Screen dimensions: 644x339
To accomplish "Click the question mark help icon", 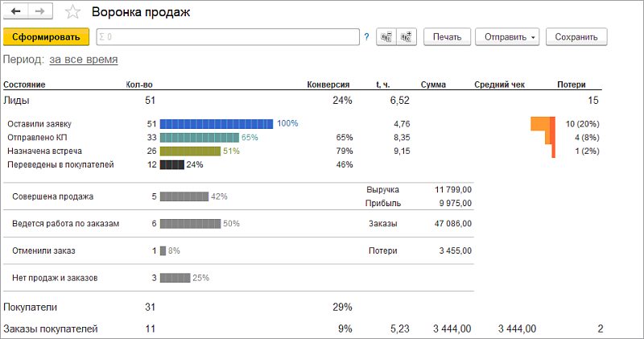I will [x=366, y=37].
